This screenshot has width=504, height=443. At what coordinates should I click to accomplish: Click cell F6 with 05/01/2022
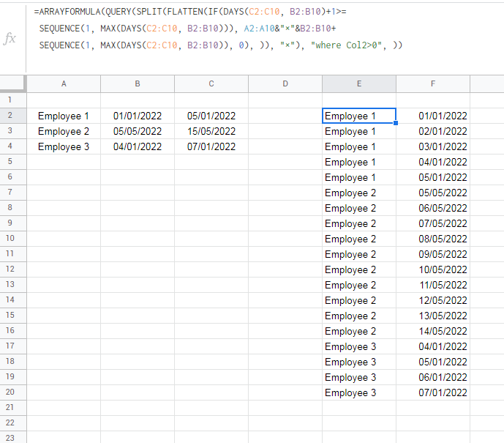coord(433,177)
